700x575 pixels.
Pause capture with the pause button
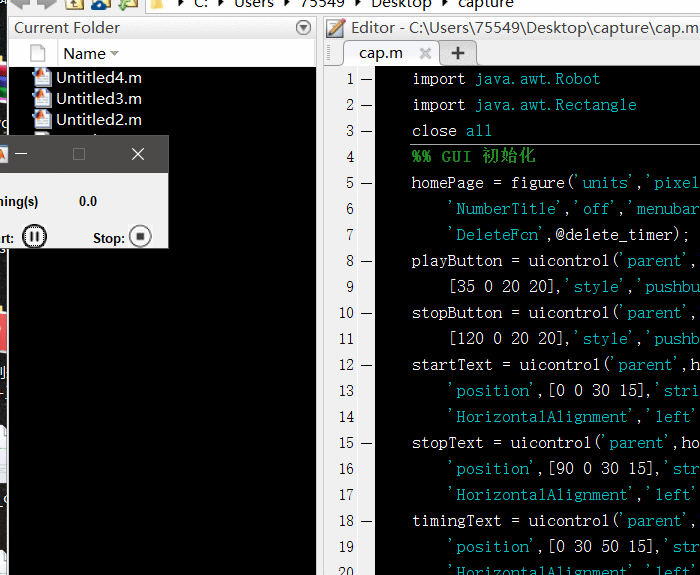(34, 237)
